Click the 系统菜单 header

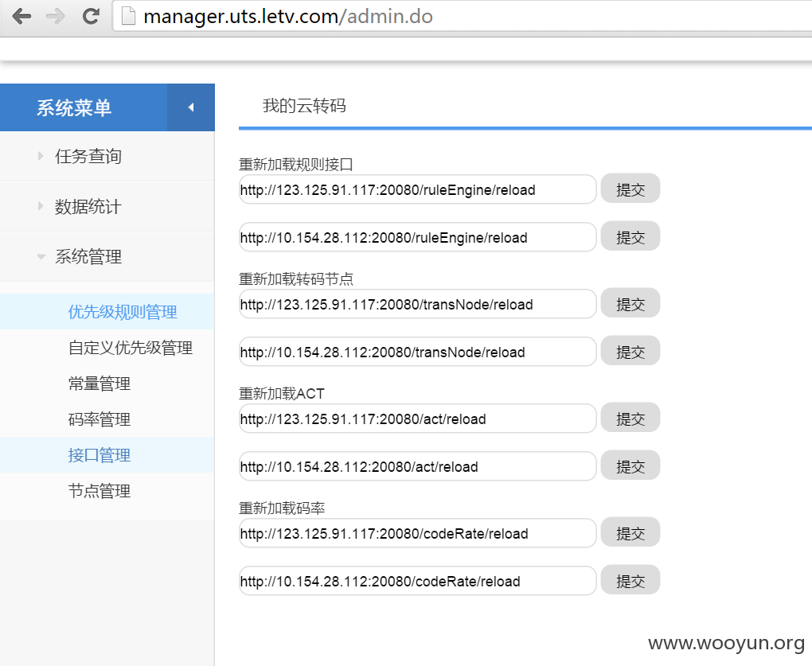[x=74, y=107]
